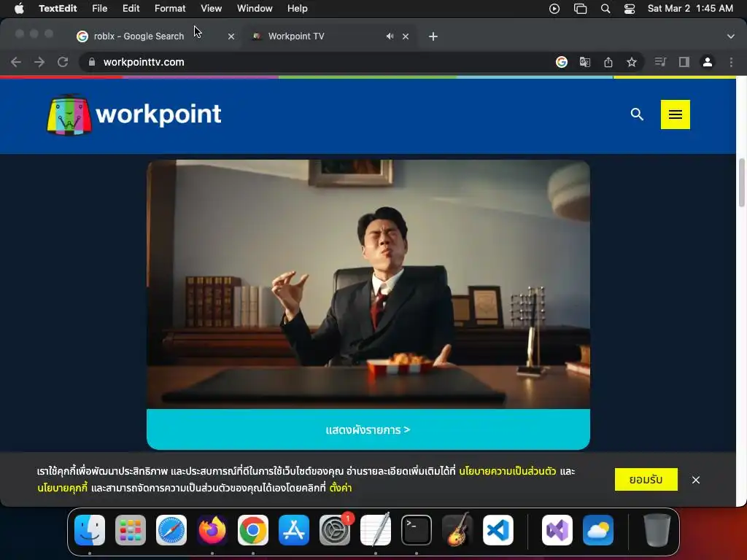Open Visual Studio from the dock
This screenshot has height=560, width=747.
tap(557, 530)
